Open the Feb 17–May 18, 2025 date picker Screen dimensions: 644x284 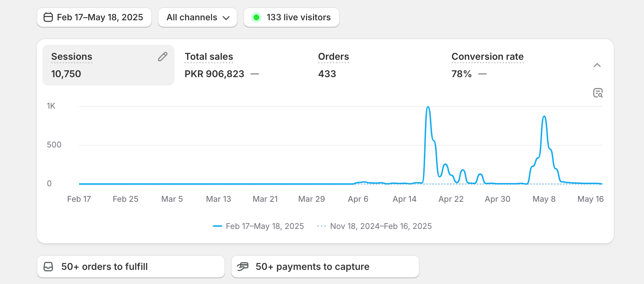94,17
